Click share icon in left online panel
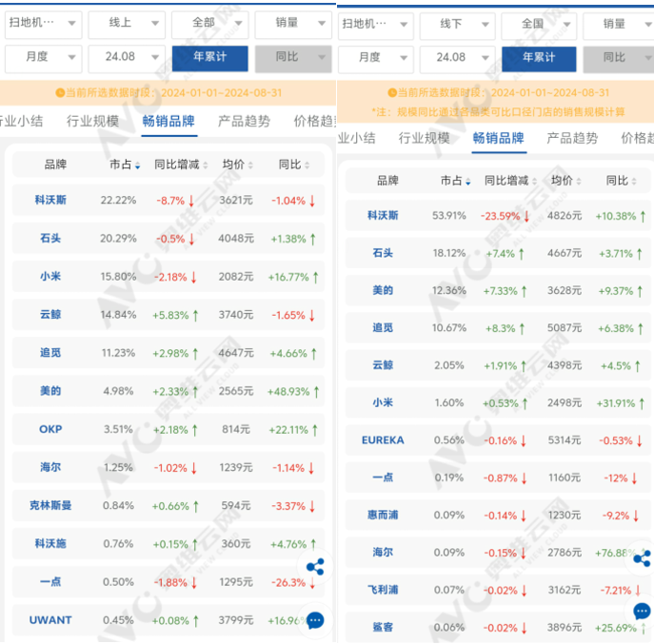The image size is (654, 644). (x=315, y=566)
